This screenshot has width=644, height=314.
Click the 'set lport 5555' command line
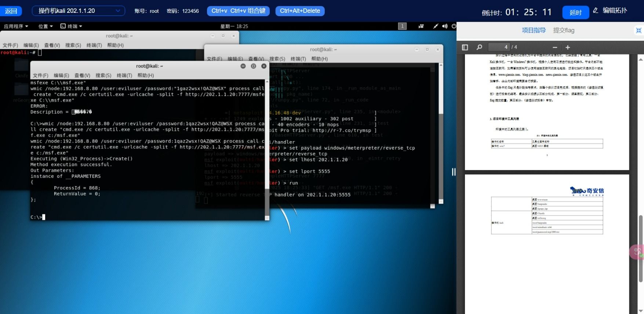tap(310, 171)
